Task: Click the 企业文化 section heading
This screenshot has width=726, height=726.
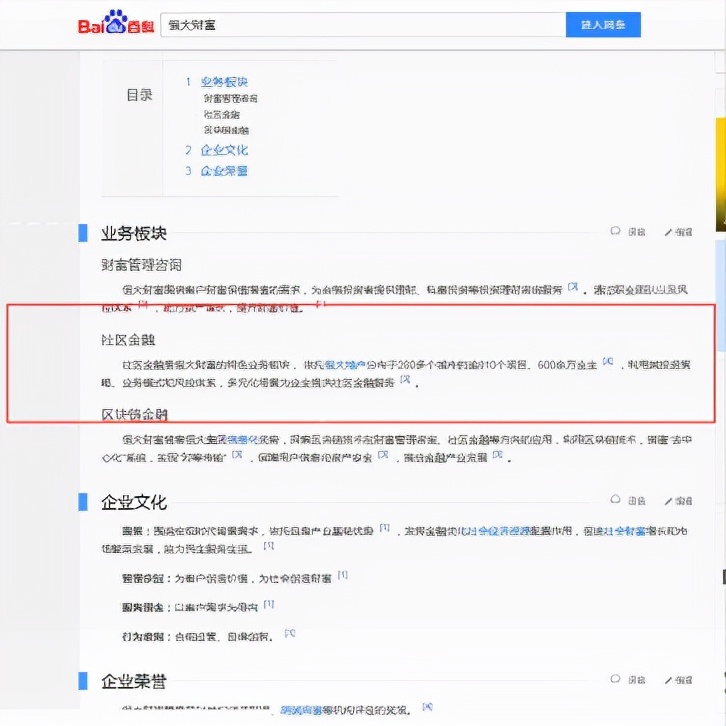Action: point(134,502)
